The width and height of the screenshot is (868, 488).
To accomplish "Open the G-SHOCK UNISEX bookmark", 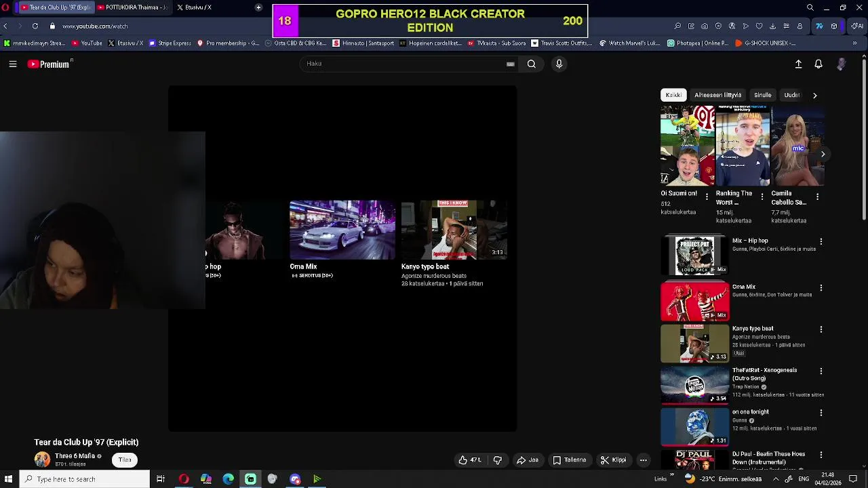I will coord(765,43).
